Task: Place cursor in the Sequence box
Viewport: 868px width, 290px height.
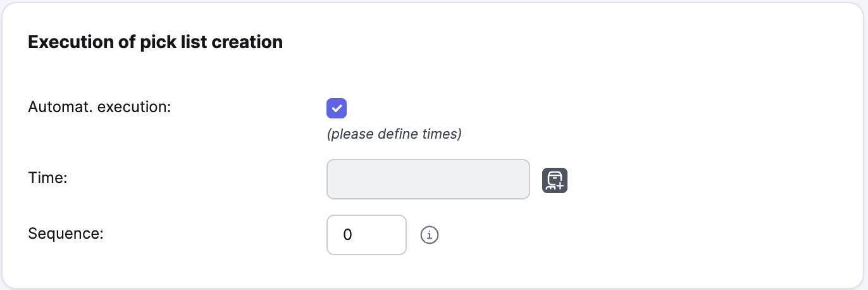Action: pyautogui.click(x=366, y=235)
